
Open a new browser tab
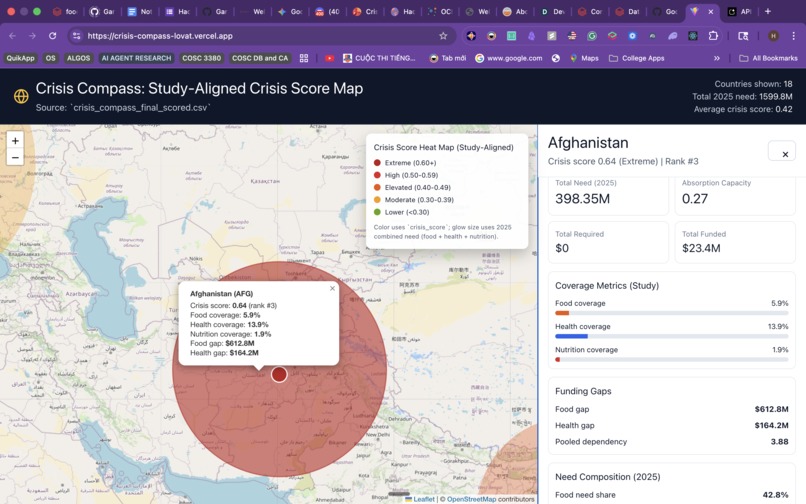pos(767,11)
